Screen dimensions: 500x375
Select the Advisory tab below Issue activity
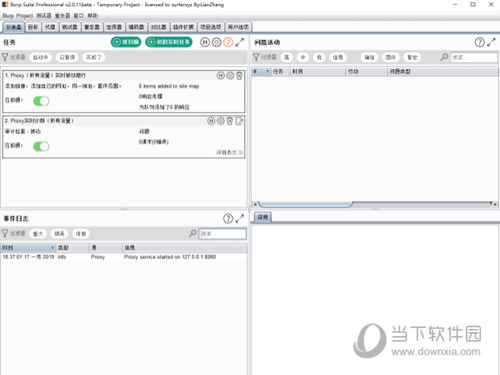click(x=263, y=217)
